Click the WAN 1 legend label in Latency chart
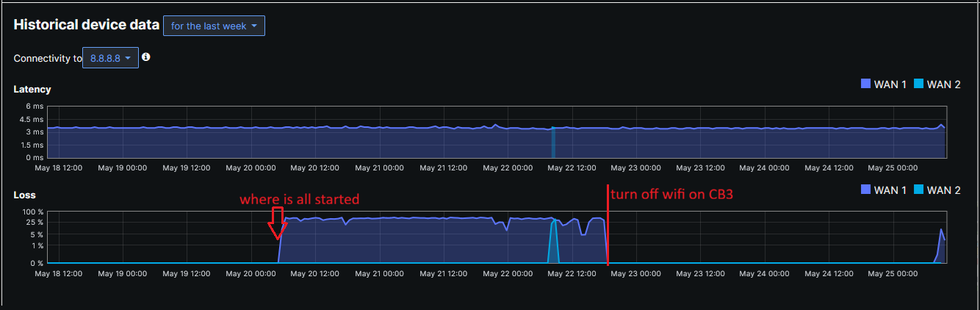Screen dimensions: 980x310 890,84
